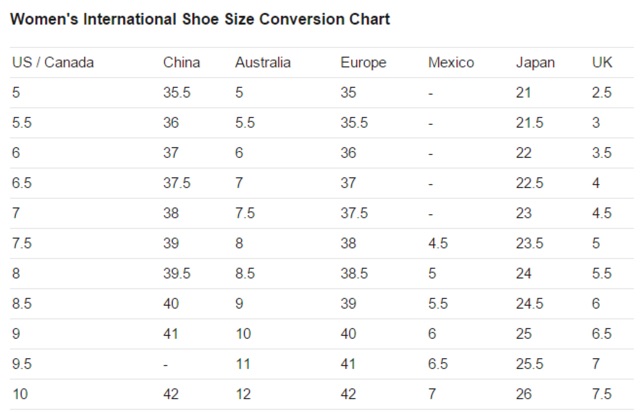Click the chart title about women's shoe sizes
The width and height of the screenshot is (640, 412).
pyautogui.click(x=200, y=19)
